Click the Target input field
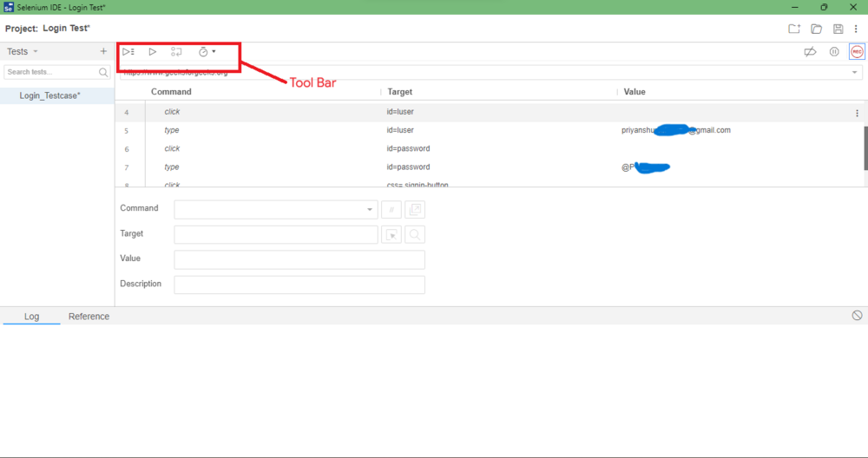This screenshot has height=458, width=868. pos(276,234)
